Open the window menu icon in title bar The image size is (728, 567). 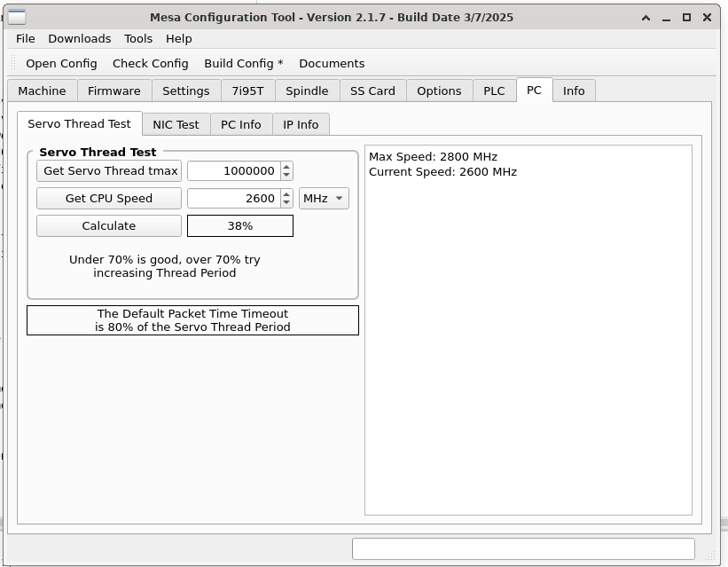click(17, 17)
